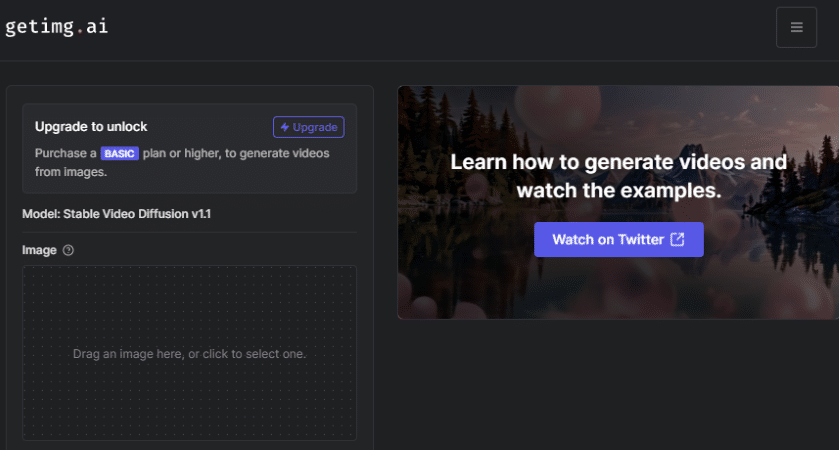Click the 'from images.' text in upgrade notice

point(71,172)
